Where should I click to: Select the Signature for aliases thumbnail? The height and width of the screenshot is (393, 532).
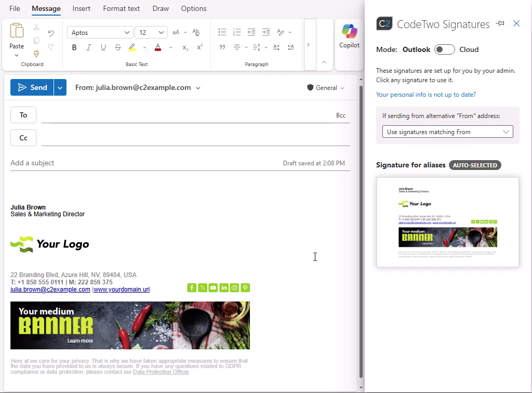(x=447, y=222)
